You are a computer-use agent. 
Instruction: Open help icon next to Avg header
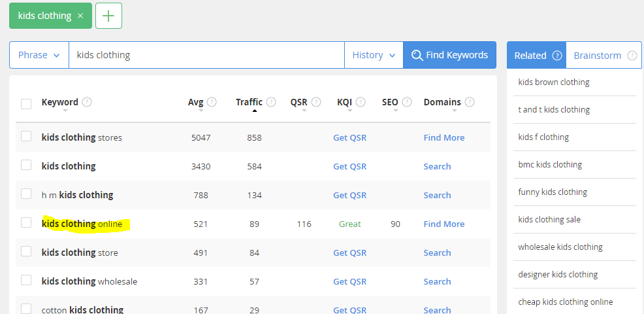[x=212, y=102]
